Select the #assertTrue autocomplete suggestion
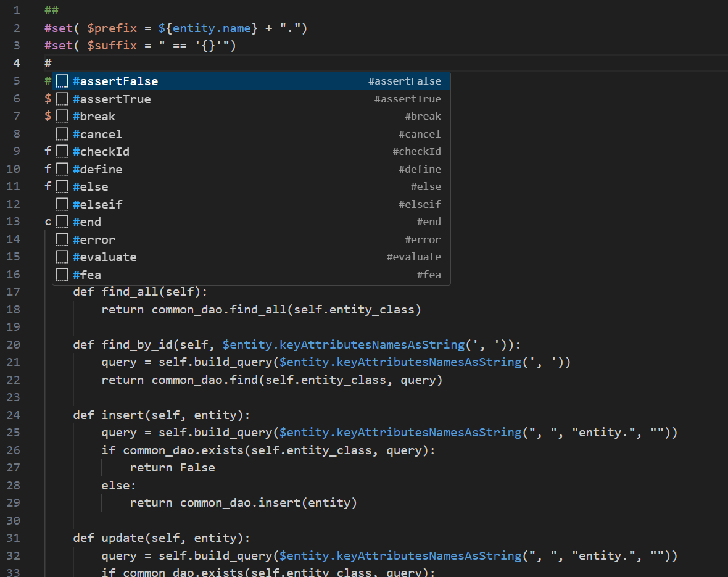The width and height of the screenshot is (728, 577). (112, 99)
